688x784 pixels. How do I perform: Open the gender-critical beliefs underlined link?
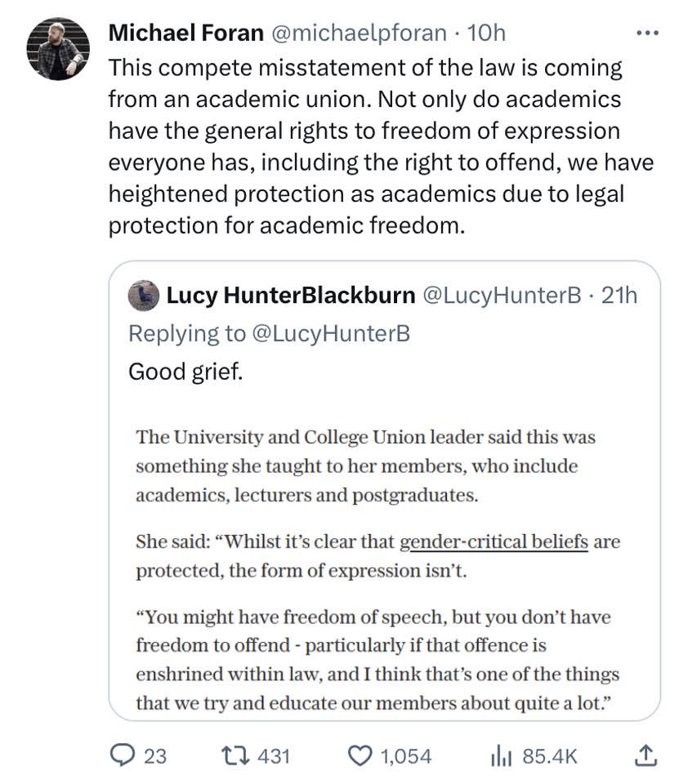(494, 541)
